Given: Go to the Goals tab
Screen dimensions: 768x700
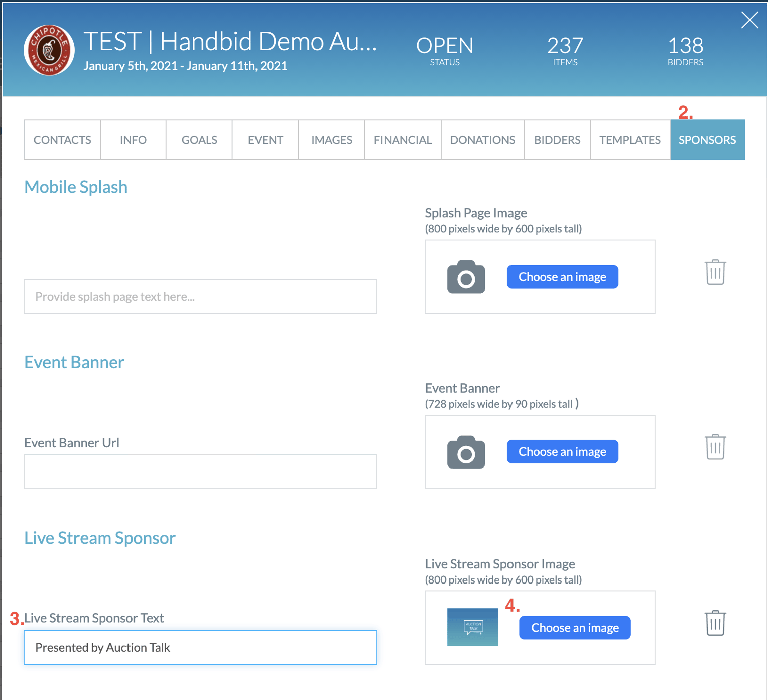Looking at the screenshot, I should coord(199,140).
